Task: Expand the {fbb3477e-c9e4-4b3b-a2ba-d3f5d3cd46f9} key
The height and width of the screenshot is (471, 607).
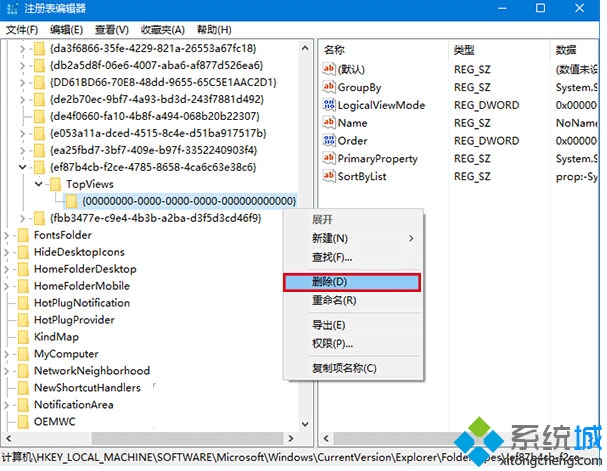Action: tap(24, 218)
